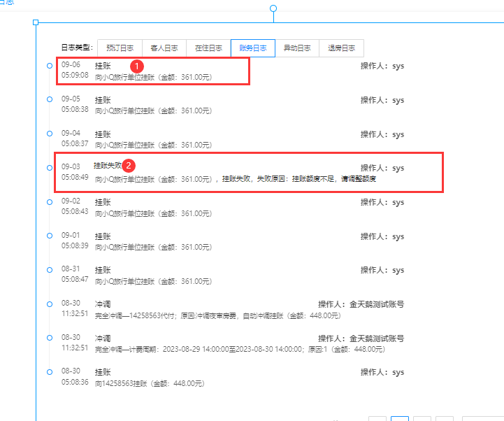Image resolution: width=504 pixels, height=421 pixels.
Task: Click the 完全冲调—计费周期 description text
Action: pyautogui.click(x=240, y=349)
